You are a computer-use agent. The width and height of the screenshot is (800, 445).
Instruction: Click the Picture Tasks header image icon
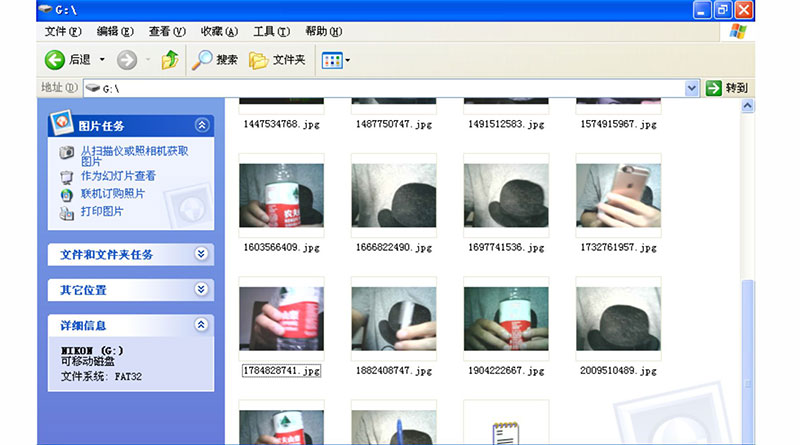pyautogui.click(x=62, y=122)
